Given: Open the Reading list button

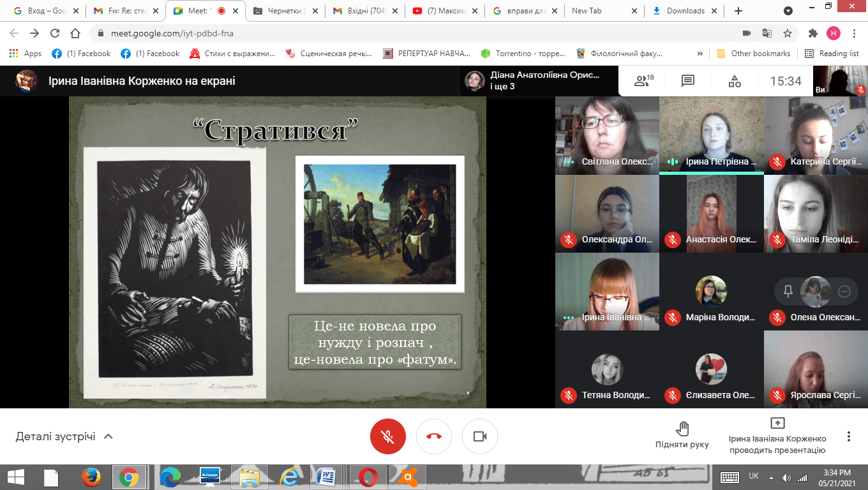Looking at the screenshot, I should [x=832, y=54].
